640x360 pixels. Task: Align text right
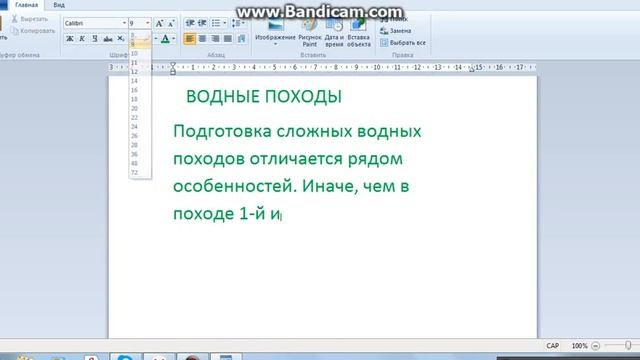click(215, 39)
